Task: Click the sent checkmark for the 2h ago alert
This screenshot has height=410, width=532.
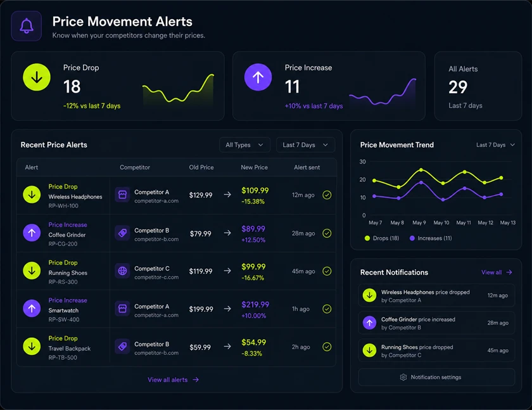Action: [327, 347]
